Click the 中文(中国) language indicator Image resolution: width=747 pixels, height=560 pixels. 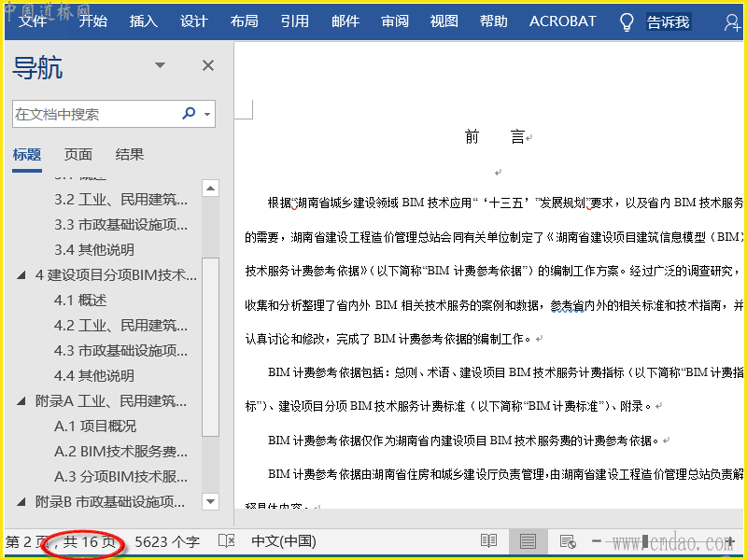click(x=284, y=541)
